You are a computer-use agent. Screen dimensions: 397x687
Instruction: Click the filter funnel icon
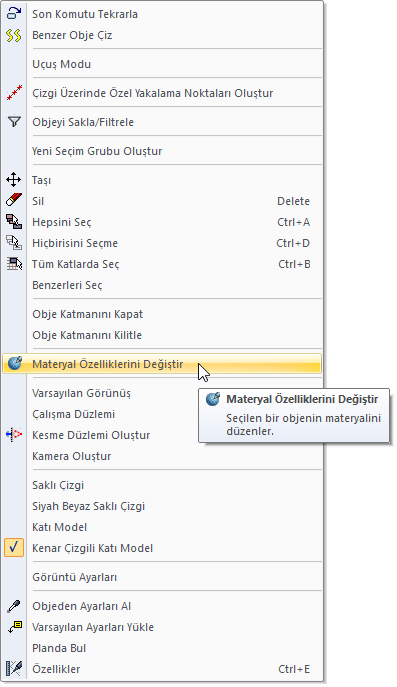point(14,122)
